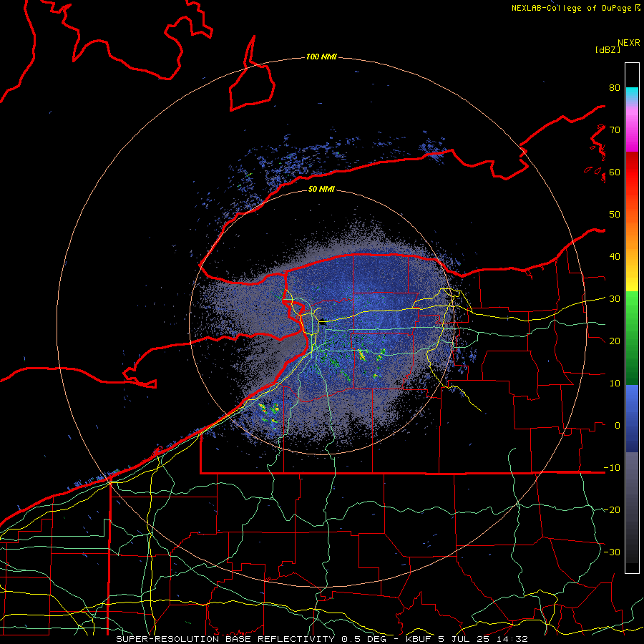
Task: Click the "KBUF" radar station identifier
Action: tap(418, 639)
